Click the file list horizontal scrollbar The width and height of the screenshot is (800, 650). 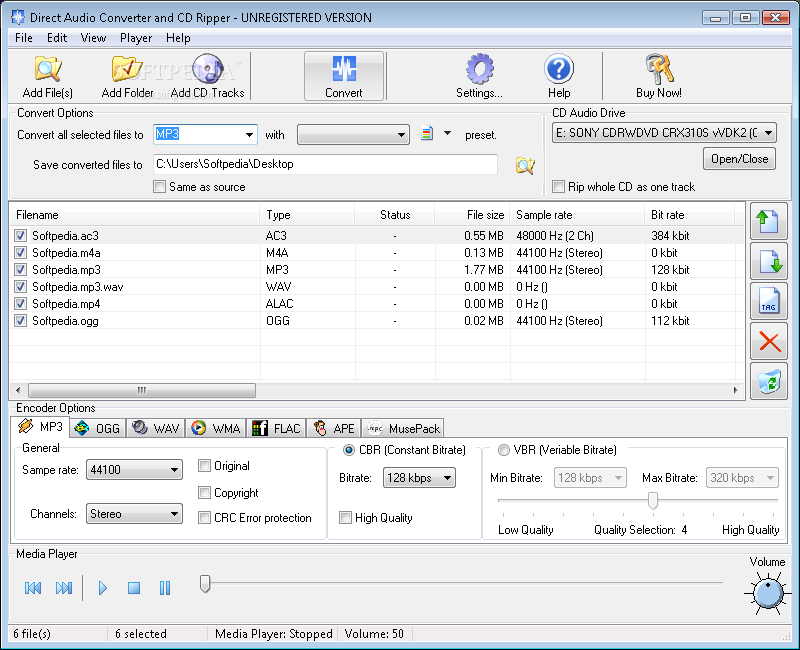click(142, 390)
